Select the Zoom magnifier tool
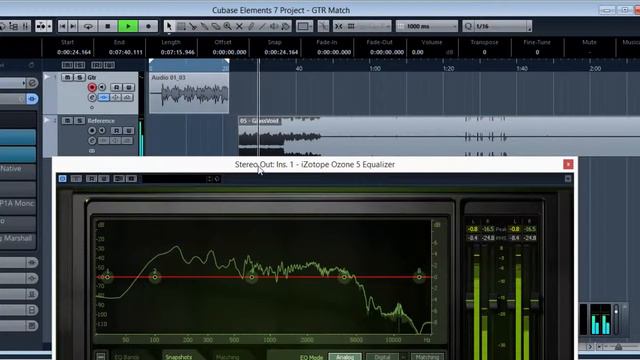 pos(228,27)
